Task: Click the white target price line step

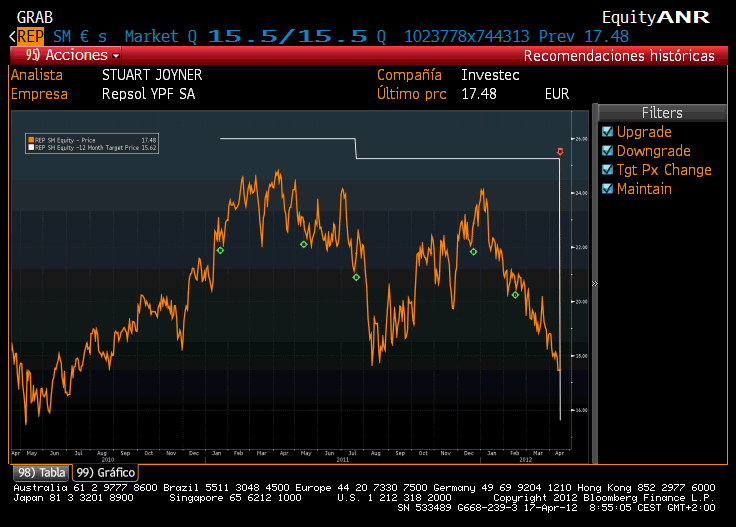Action: click(x=356, y=148)
